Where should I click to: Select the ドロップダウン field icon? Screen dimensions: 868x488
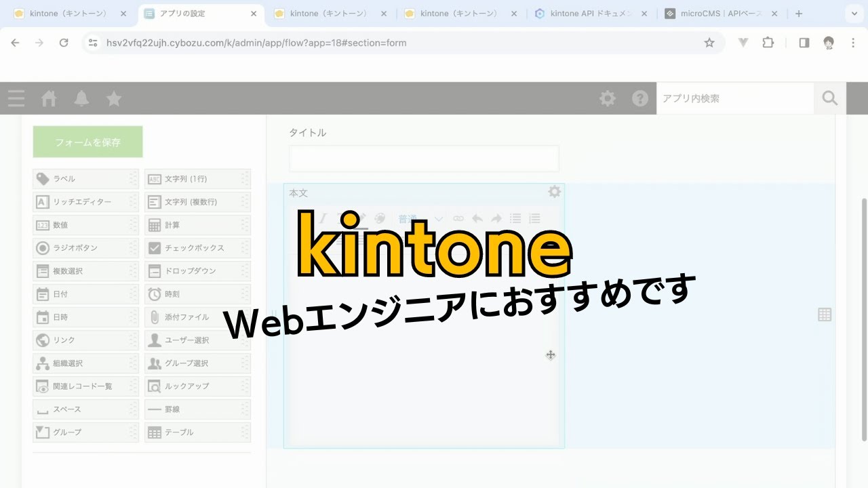pos(155,271)
